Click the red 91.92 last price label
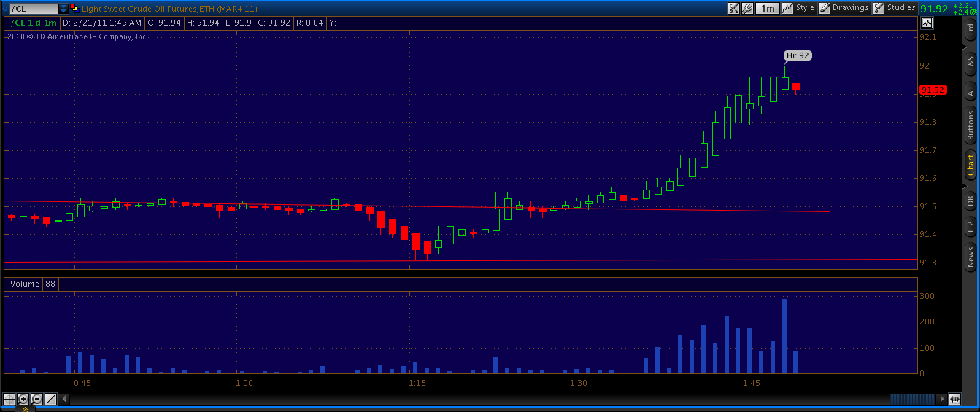 933,90
